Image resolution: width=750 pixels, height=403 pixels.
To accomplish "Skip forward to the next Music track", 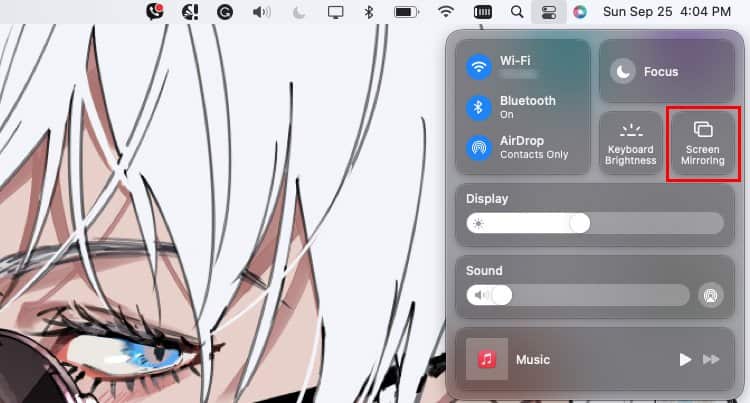I will [x=711, y=359].
